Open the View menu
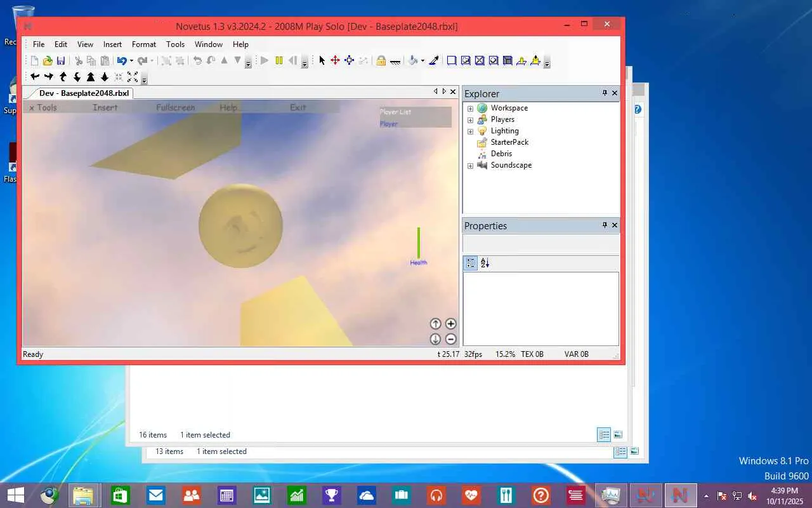The image size is (812, 508). 85,44
